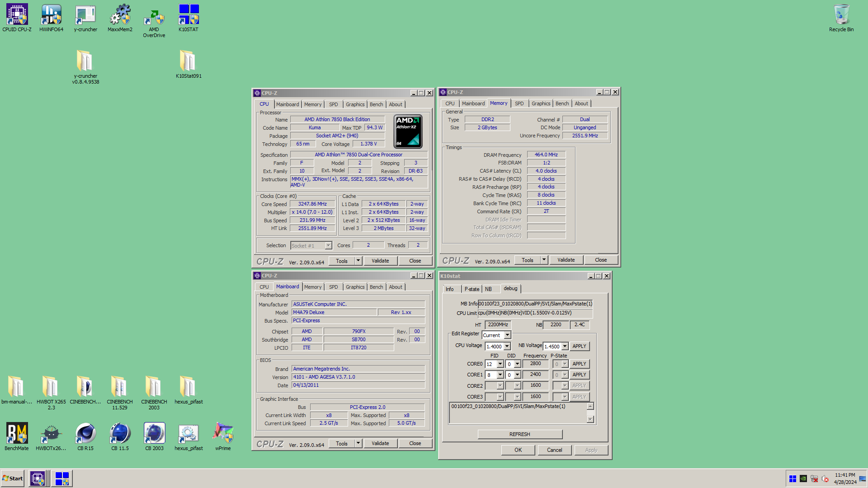Click OK button in K10stat
868x488 pixels.
click(x=518, y=450)
